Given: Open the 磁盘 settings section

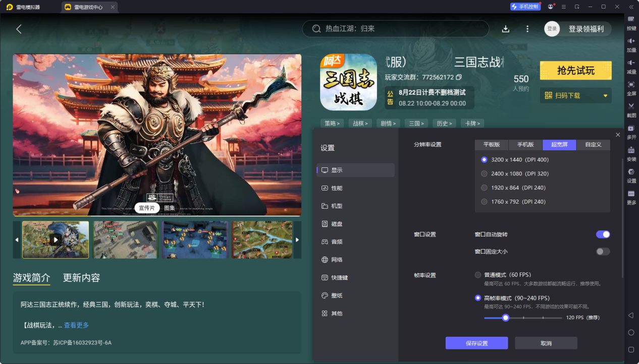Looking at the screenshot, I should point(356,224).
